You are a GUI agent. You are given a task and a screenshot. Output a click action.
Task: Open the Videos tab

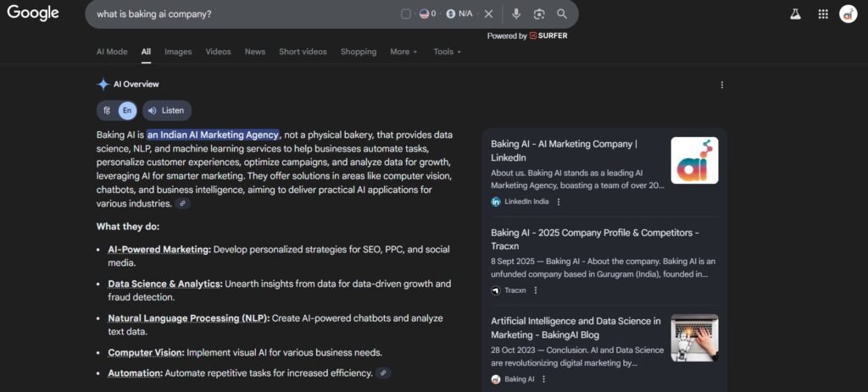coord(218,52)
